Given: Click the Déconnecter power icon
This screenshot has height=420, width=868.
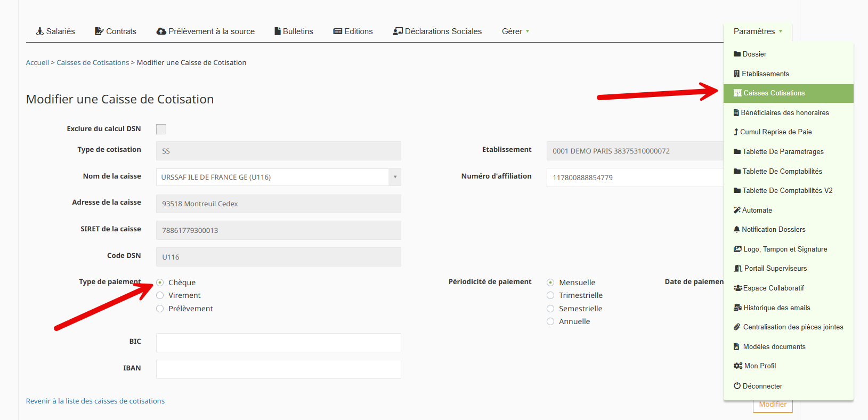Looking at the screenshot, I should [x=737, y=385].
